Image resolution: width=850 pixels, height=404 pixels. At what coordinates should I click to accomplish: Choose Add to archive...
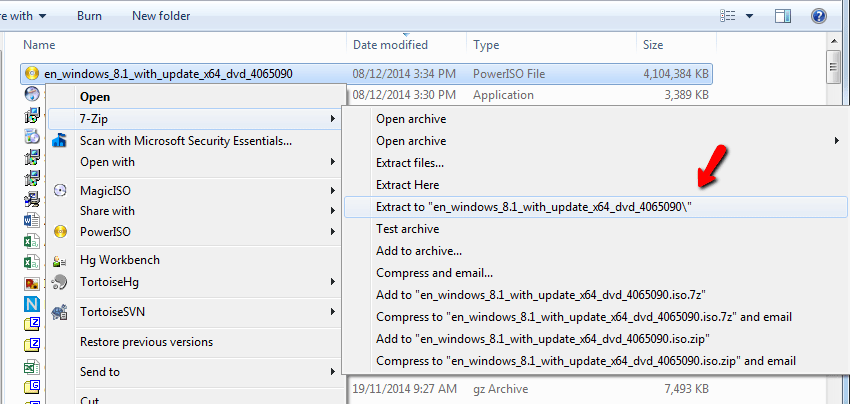click(x=595, y=251)
